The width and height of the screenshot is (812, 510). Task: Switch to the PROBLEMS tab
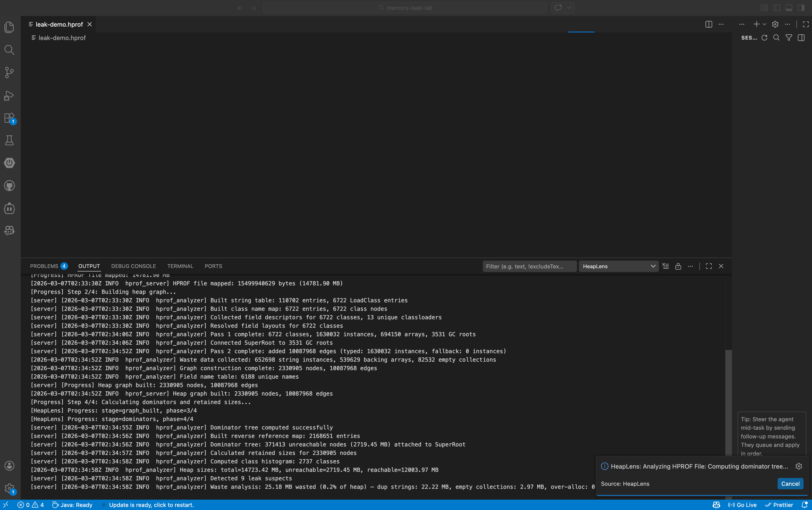tap(44, 266)
